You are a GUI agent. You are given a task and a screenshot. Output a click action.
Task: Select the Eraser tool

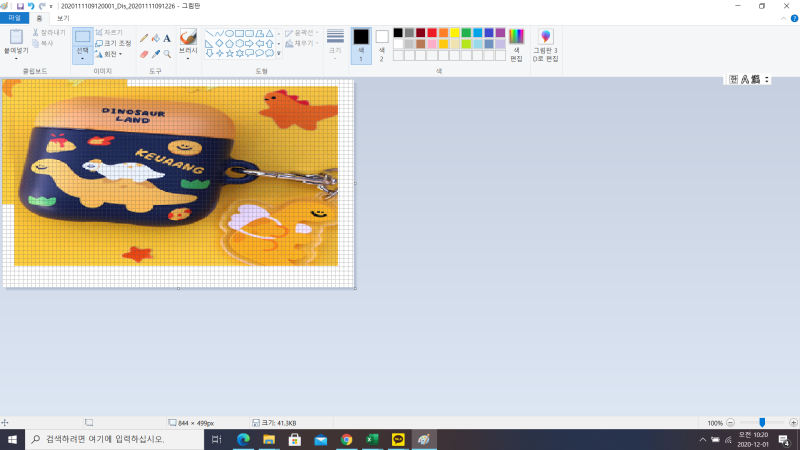click(144, 54)
